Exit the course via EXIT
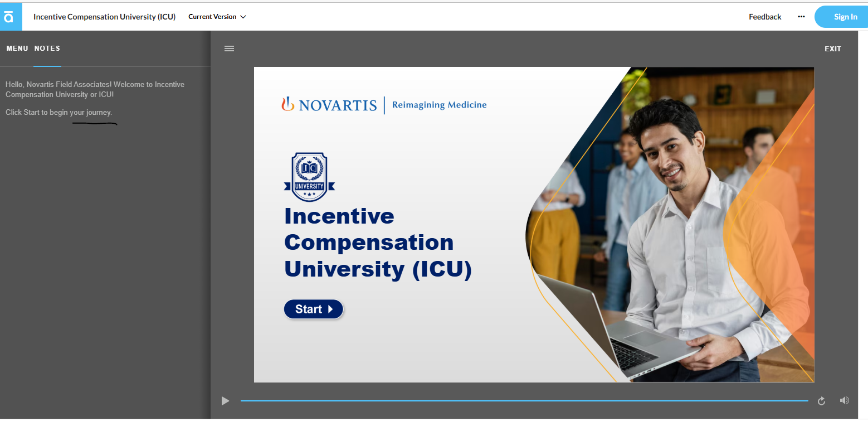The width and height of the screenshot is (868, 426). tap(833, 49)
